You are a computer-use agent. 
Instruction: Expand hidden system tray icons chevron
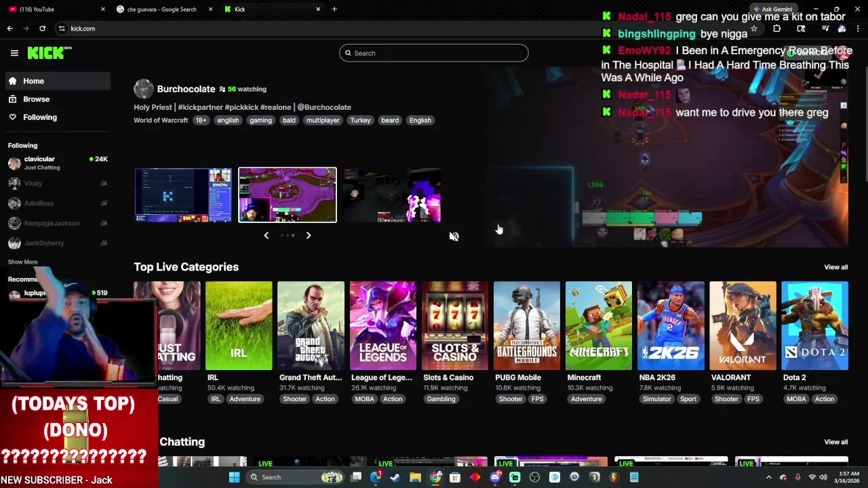pyautogui.click(x=768, y=477)
